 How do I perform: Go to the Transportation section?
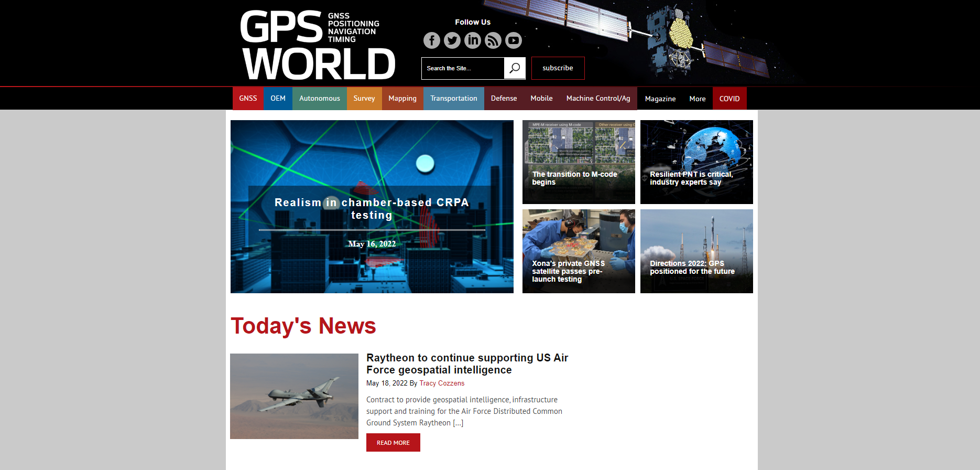pyautogui.click(x=453, y=99)
